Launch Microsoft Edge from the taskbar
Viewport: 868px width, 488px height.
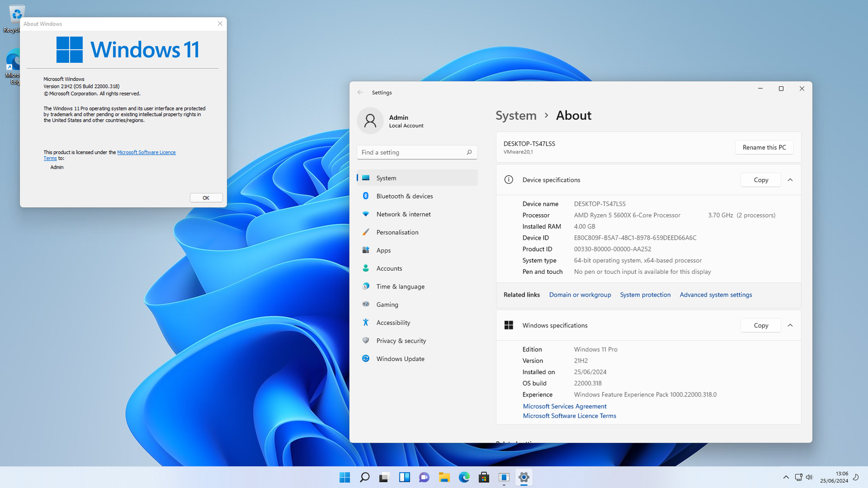464,477
